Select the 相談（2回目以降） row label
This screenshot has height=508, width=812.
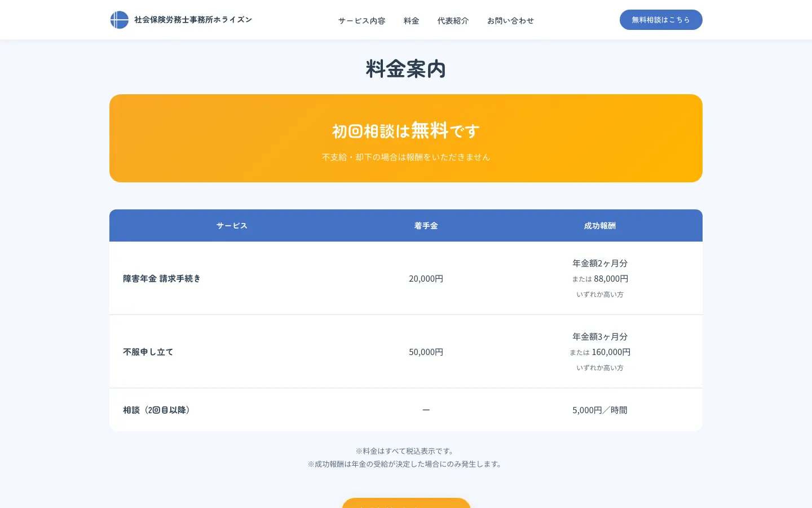157,410
